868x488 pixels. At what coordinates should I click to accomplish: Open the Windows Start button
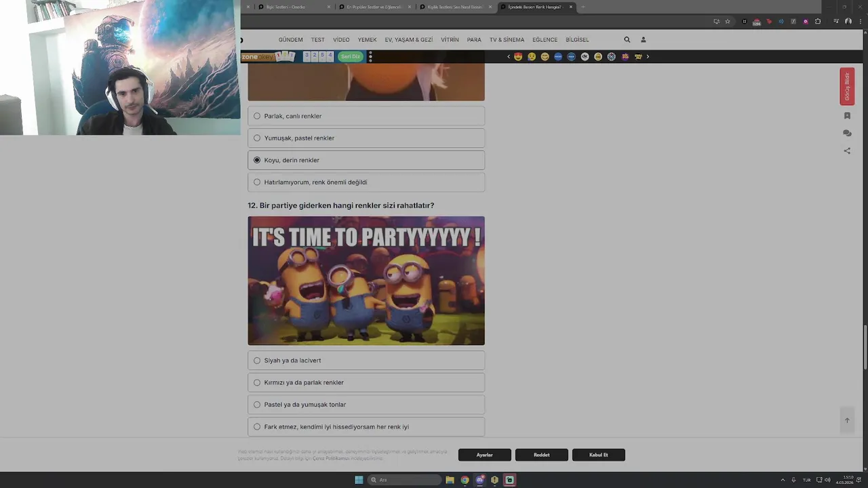pos(359,480)
